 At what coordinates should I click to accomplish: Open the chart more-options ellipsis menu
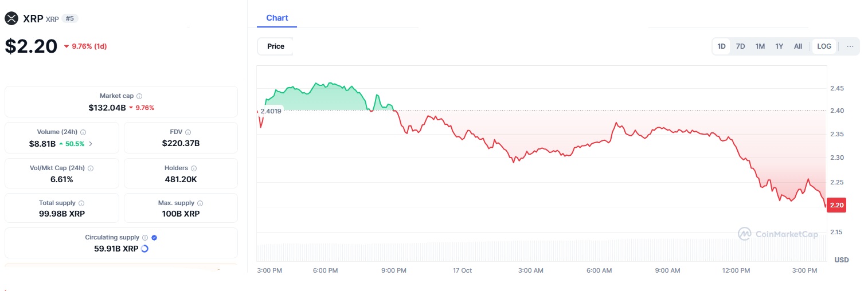pos(850,46)
